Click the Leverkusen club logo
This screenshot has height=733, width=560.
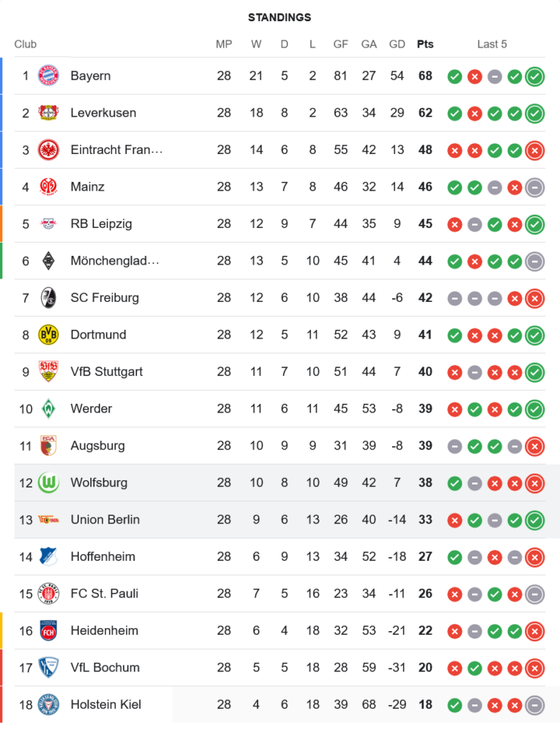(x=48, y=113)
